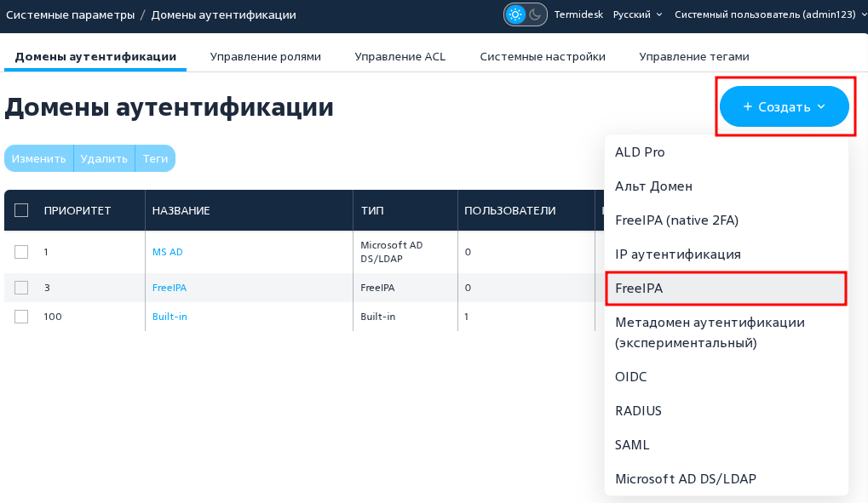
Task: Switch to the Системные настройки tab
Action: (x=543, y=56)
